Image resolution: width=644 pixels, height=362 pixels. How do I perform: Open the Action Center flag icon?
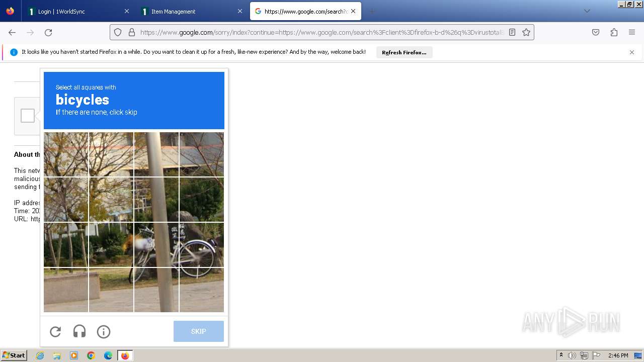[596, 355]
